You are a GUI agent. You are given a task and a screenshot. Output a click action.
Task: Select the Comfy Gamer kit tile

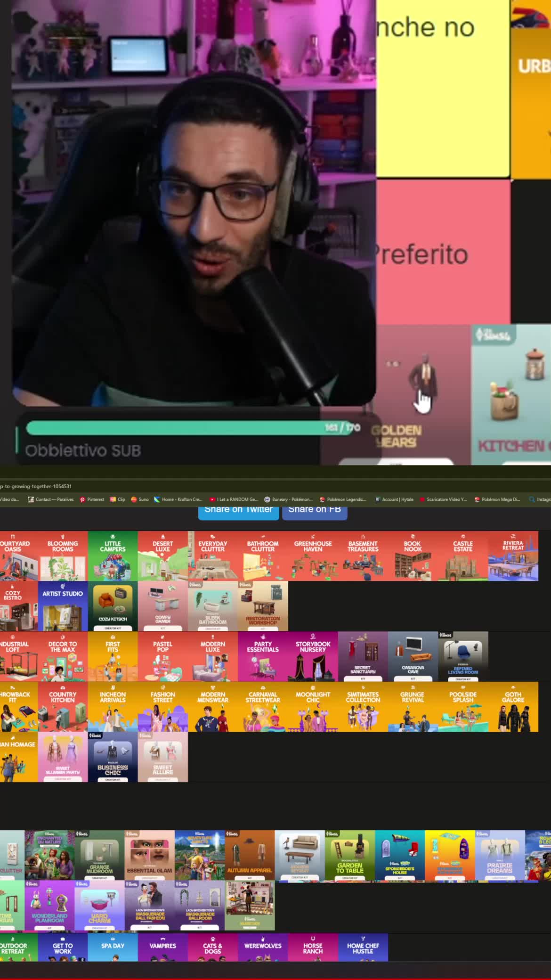162,606
